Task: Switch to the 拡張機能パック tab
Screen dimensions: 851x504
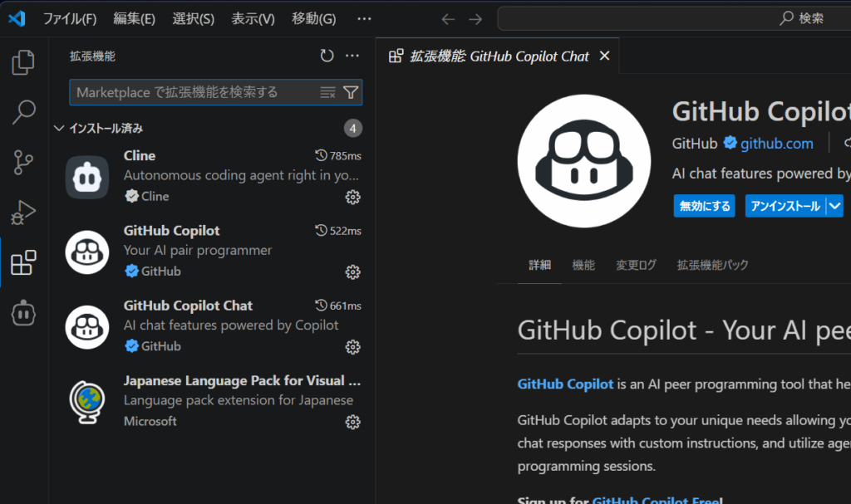Action: [712, 265]
